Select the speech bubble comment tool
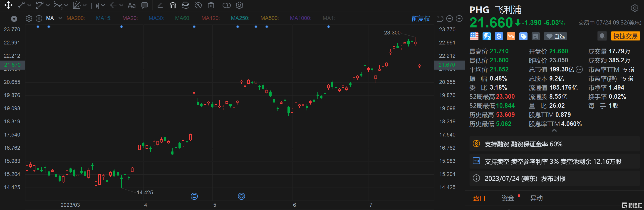644x210 pixels. pyautogui.click(x=144, y=5)
